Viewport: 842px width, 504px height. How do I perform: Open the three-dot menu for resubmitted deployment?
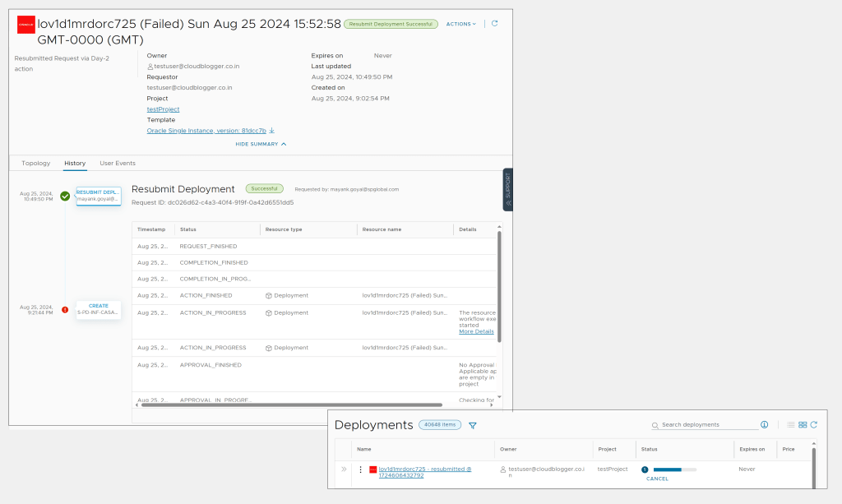[x=360, y=469]
